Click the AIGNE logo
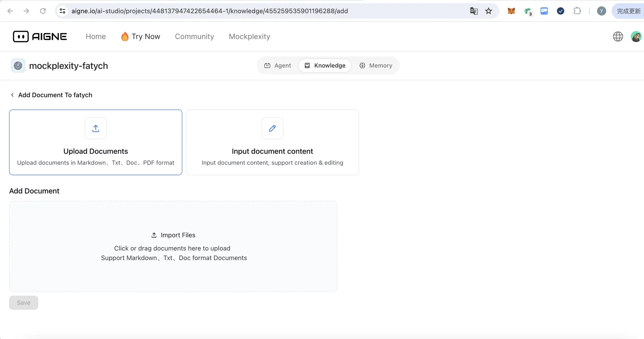 (40, 37)
